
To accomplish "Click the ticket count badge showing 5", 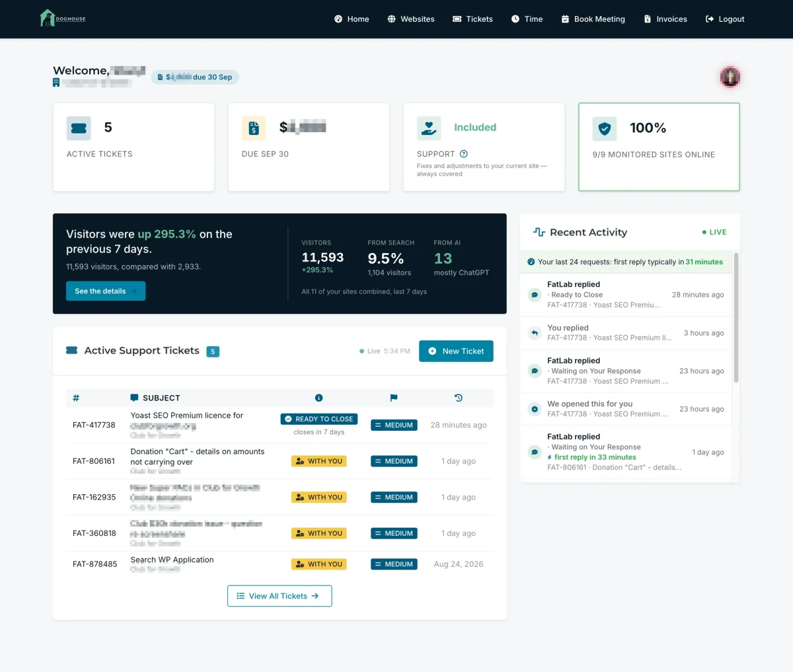I will tap(213, 352).
